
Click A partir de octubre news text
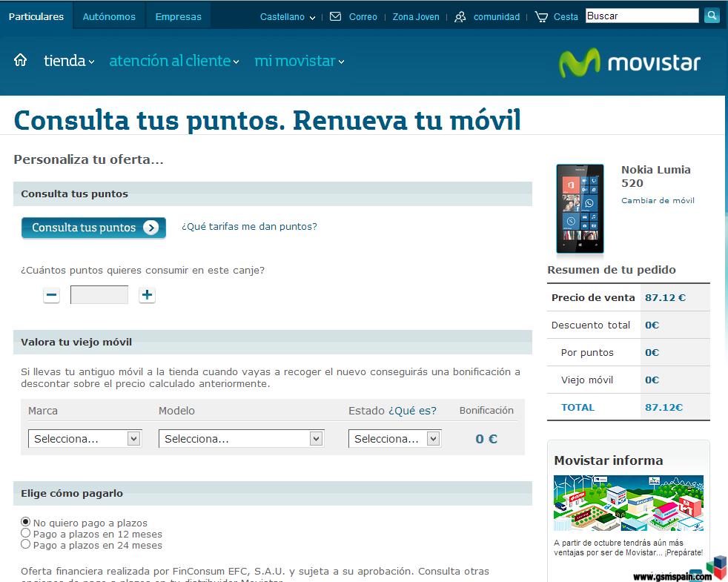(628, 548)
